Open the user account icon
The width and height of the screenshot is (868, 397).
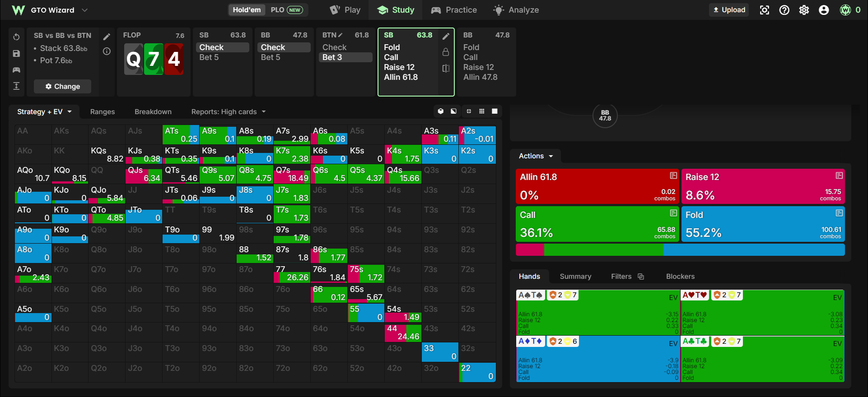824,10
